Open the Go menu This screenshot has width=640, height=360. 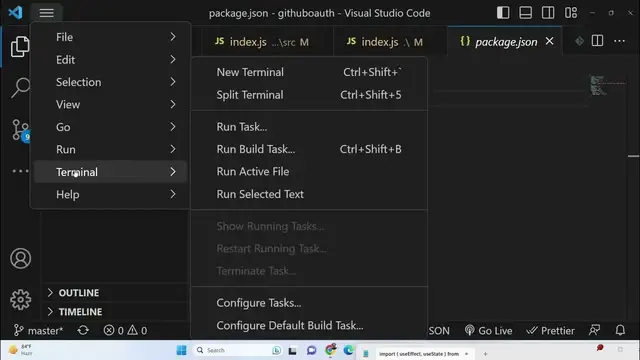111,127
